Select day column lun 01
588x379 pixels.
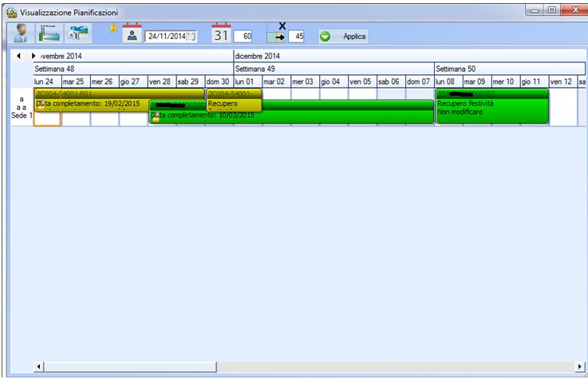(x=248, y=81)
